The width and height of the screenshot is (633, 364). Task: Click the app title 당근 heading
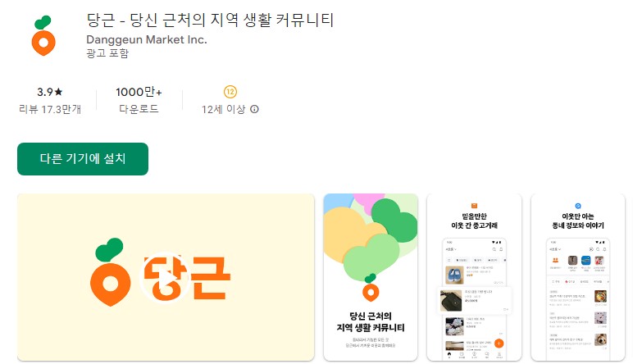point(210,20)
